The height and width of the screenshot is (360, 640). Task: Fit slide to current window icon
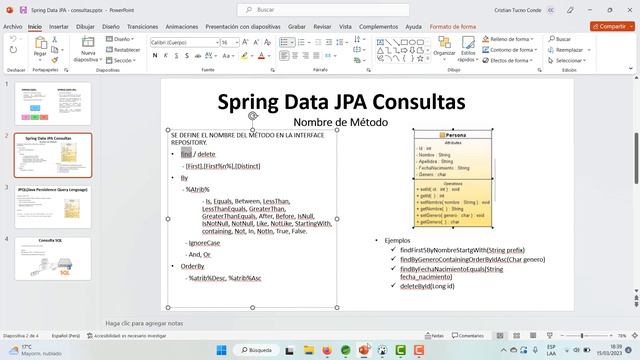pos(635,336)
